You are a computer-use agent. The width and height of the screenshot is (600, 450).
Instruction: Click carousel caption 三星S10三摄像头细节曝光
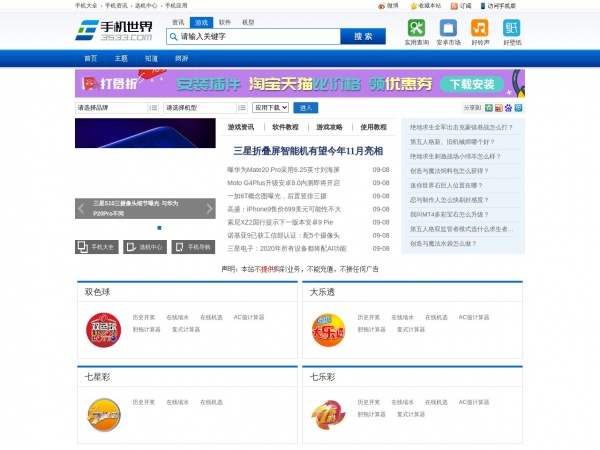135,209
